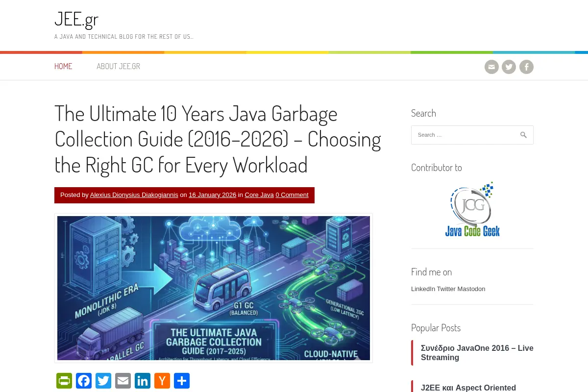Viewport: 588px width, 392px height.
Task: Click the 0 Comment link
Action: [x=292, y=195]
